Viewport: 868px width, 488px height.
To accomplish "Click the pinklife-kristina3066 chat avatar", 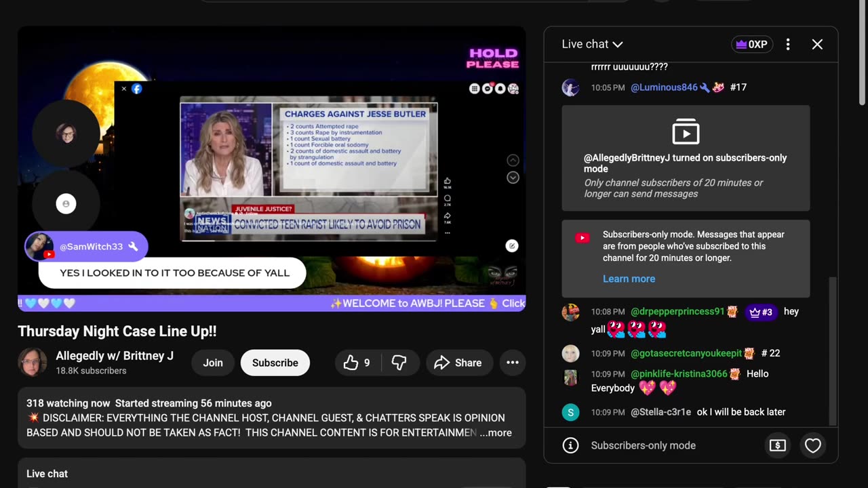I will coord(571,378).
